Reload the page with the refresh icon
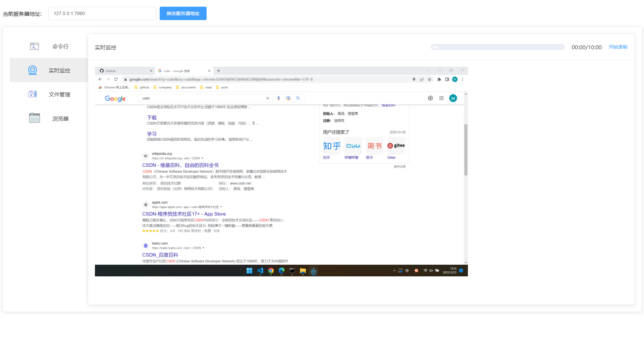 [x=116, y=79]
